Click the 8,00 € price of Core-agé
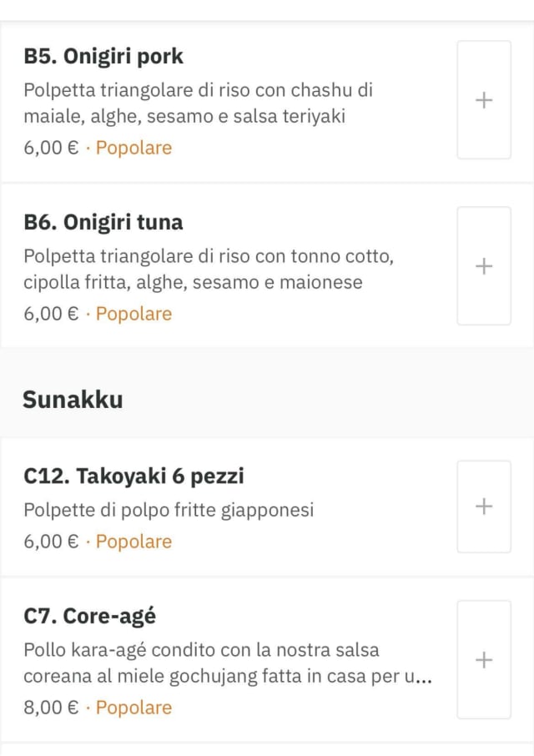Screen dimensions: 534x756 (x=51, y=708)
